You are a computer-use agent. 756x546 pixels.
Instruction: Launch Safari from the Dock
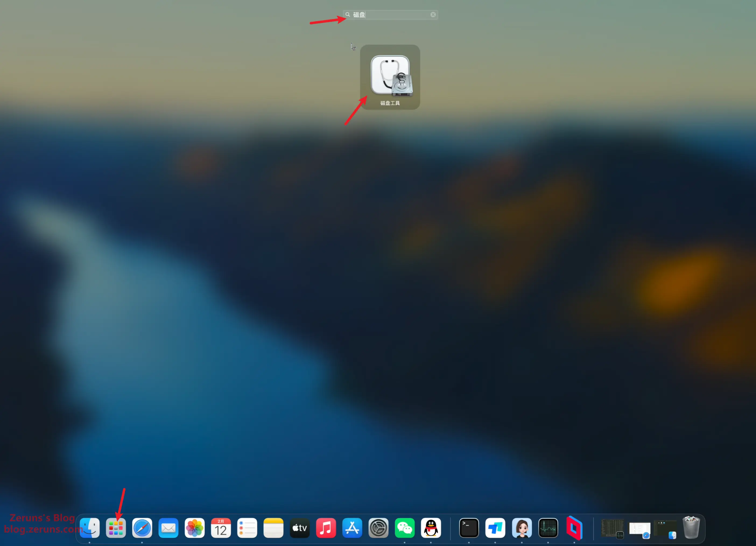(x=142, y=528)
